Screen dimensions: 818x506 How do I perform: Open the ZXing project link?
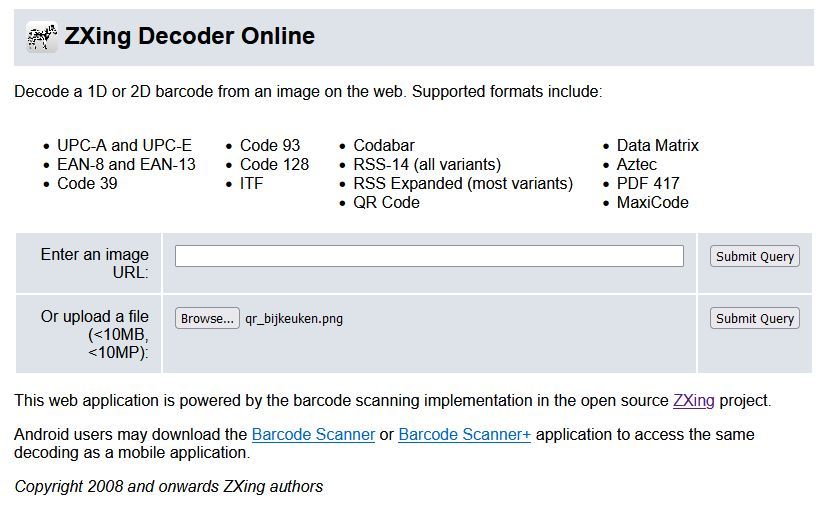coord(693,401)
